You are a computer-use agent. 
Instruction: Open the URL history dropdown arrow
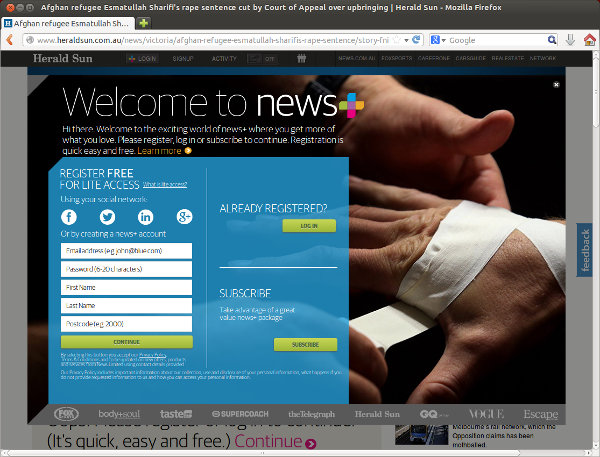[x=406, y=40]
